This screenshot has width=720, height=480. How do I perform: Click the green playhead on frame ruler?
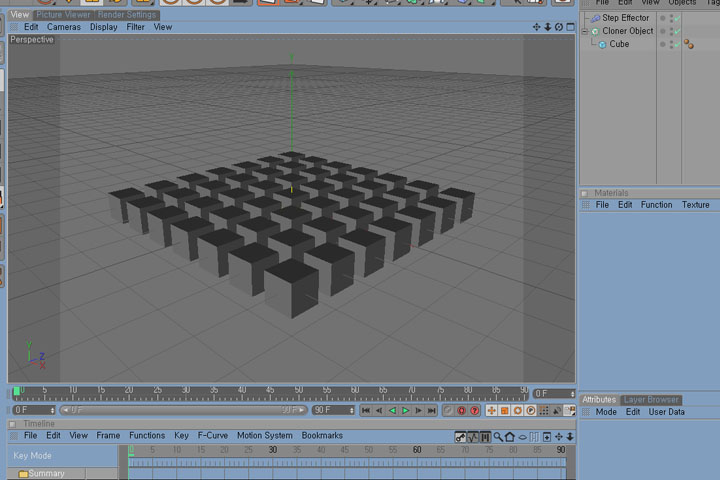[17, 391]
